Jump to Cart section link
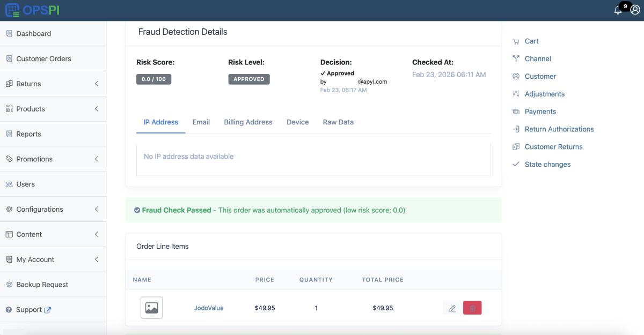This screenshot has width=644, height=335. click(x=532, y=41)
